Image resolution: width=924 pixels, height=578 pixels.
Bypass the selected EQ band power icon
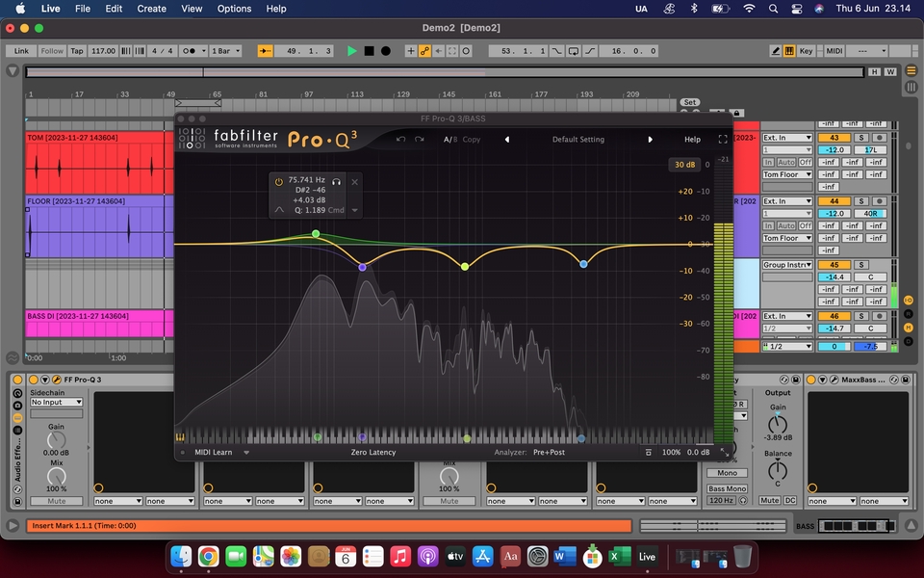coord(279,182)
